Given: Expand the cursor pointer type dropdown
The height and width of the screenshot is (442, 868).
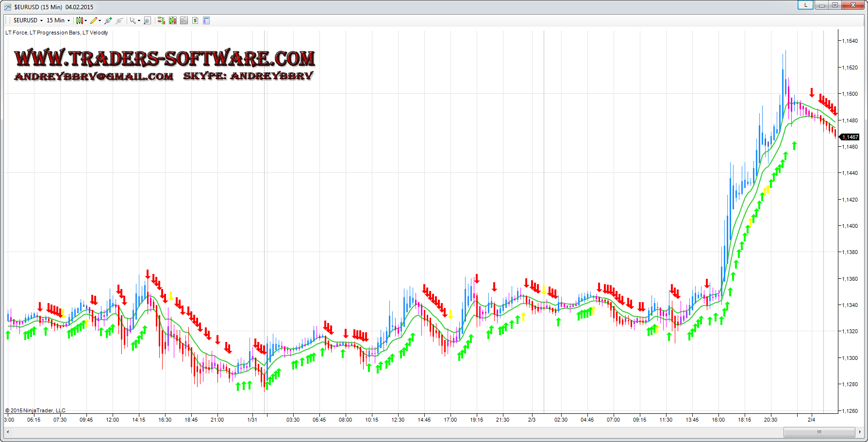Looking at the screenshot, I should pos(134,20).
